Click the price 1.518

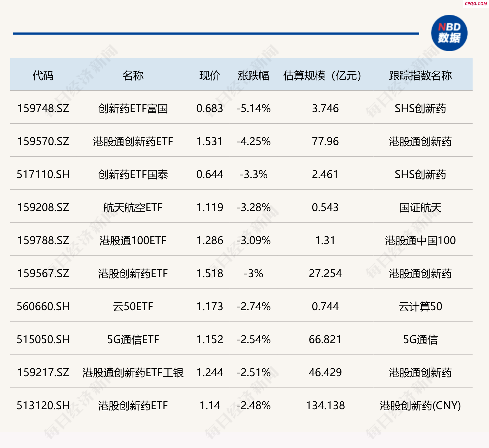(x=210, y=273)
